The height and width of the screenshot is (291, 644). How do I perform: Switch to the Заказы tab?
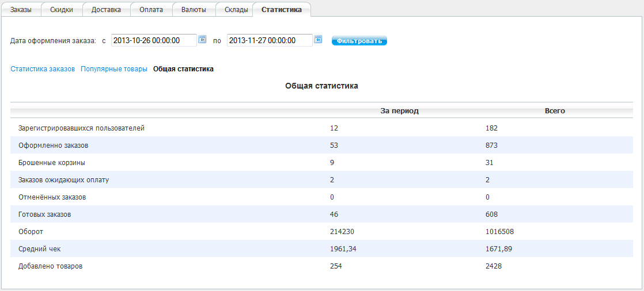click(x=21, y=10)
